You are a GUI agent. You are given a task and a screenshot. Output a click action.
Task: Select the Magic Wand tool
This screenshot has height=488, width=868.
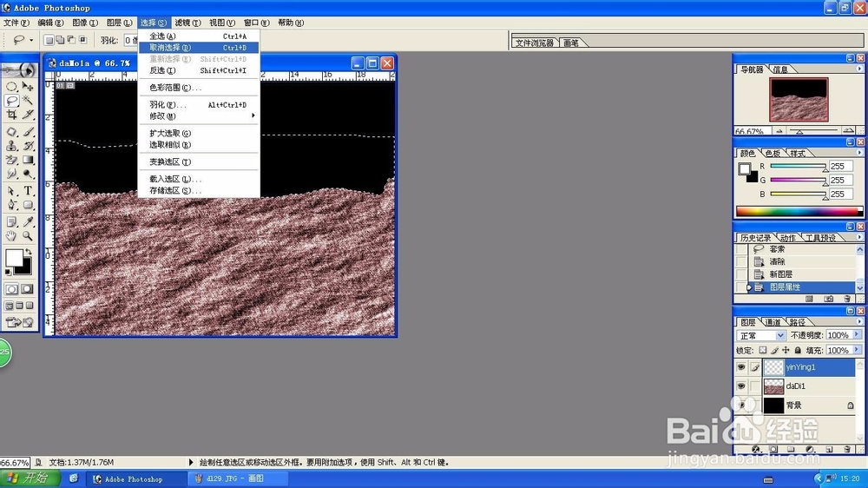28,100
